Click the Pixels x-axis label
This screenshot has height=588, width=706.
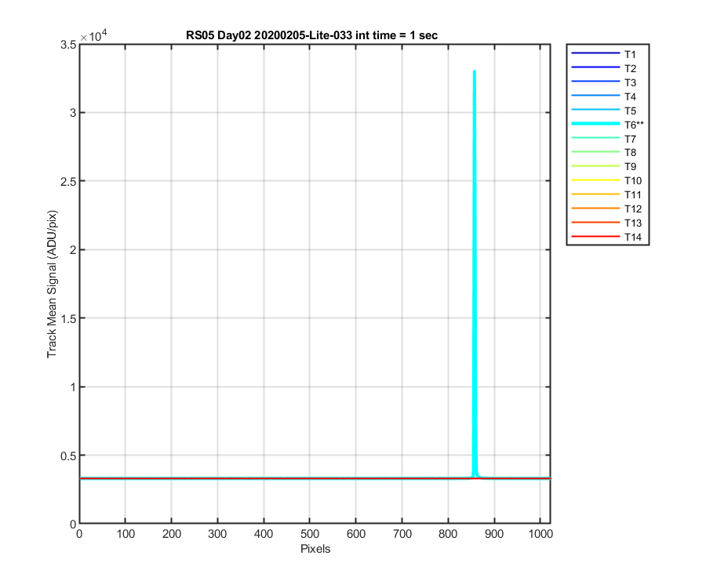[315, 549]
